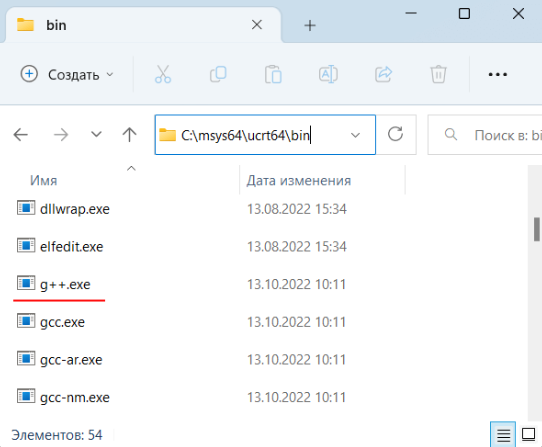Switch to large thumbnails view
Viewport: 542px width, 447px height.
[528, 434]
